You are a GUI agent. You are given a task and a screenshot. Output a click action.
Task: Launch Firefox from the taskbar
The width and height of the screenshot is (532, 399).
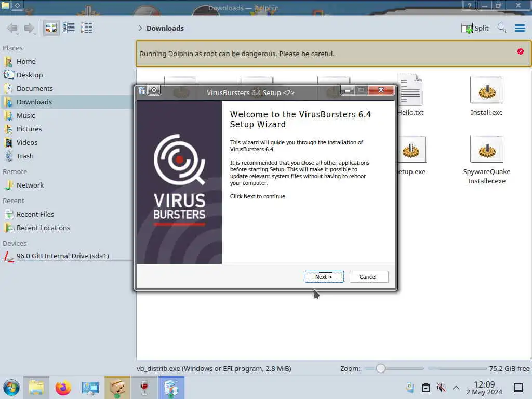[63, 388]
